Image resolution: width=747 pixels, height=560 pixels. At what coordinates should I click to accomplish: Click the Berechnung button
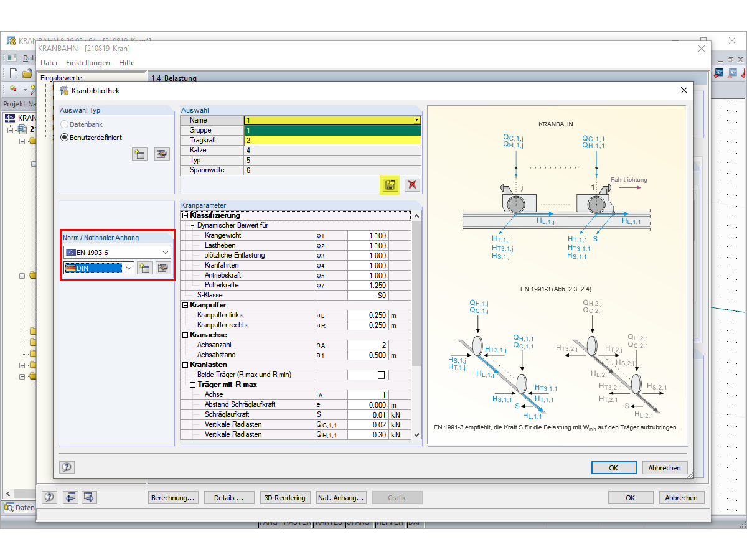[x=173, y=497]
